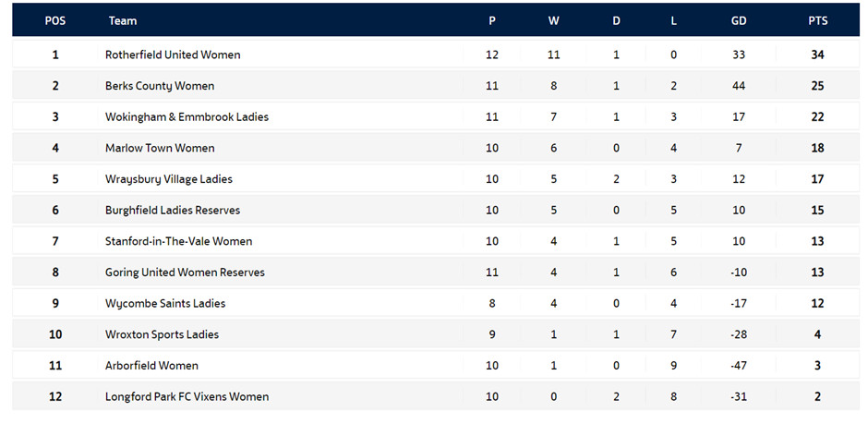Sort by the PTS column header
This screenshot has height=424, width=868.
click(817, 20)
